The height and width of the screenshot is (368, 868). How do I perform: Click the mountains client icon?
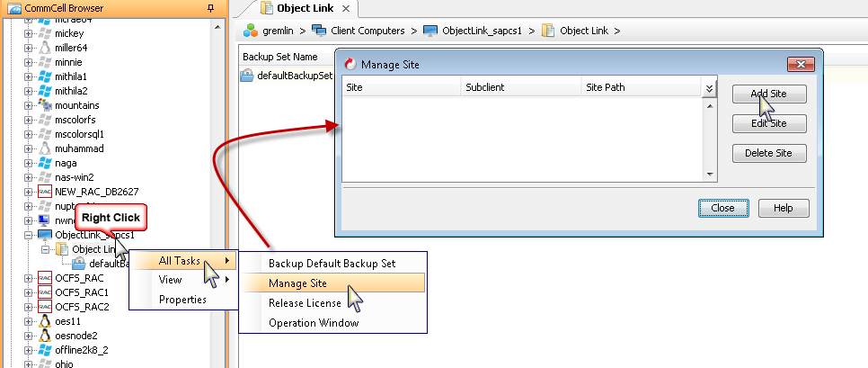(45, 105)
